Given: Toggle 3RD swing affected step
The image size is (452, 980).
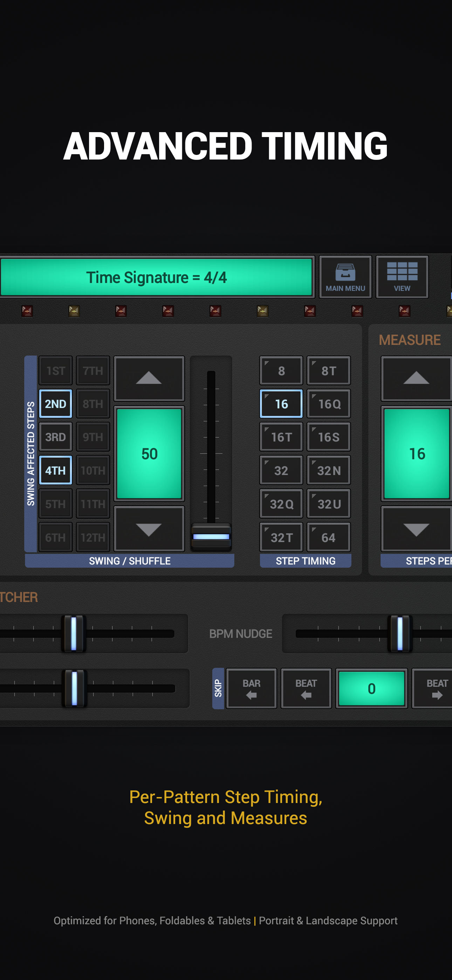Looking at the screenshot, I should pos(56,437).
